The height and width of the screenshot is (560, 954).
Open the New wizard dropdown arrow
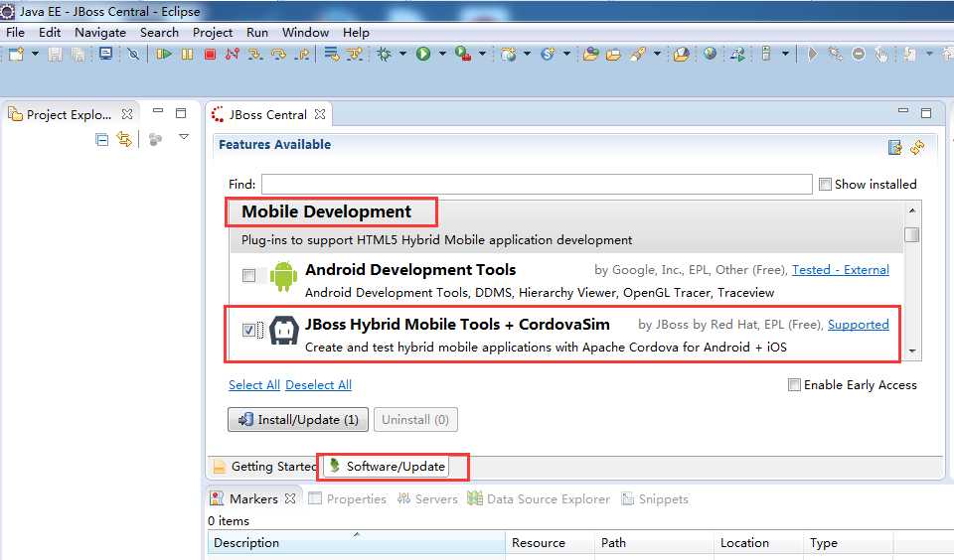click(x=36, y=55)
